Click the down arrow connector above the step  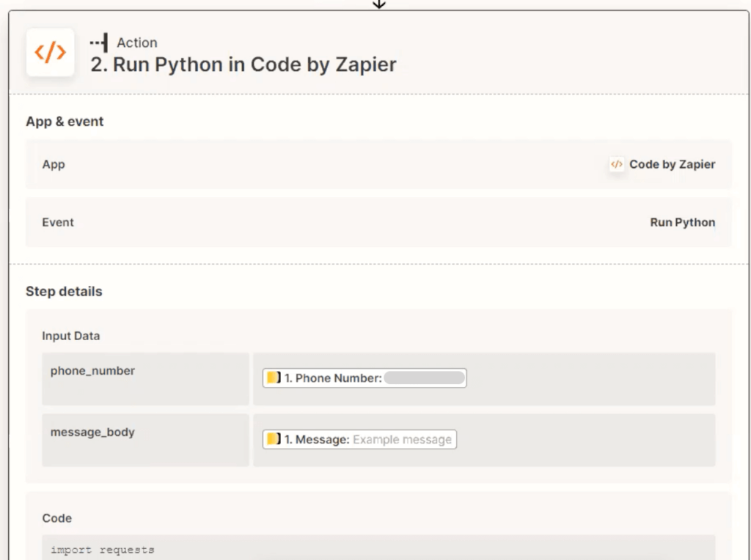pyautogui.click(x=378, y=4)
